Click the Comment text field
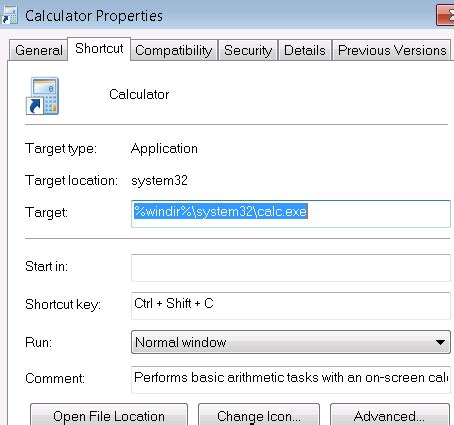This screenshot has width=454, height=425. tap(291, 380)
